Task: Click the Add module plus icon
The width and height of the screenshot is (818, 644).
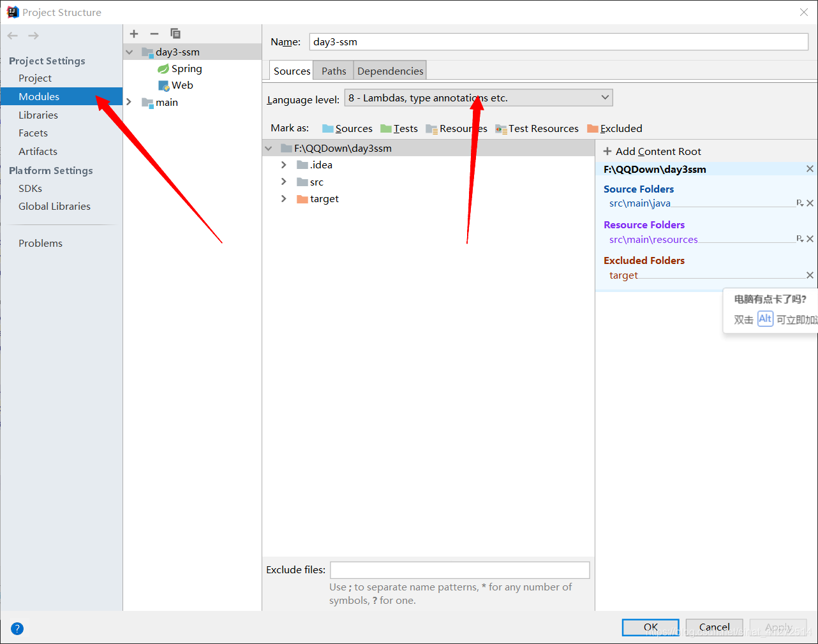Action: [x=134, y=34]
